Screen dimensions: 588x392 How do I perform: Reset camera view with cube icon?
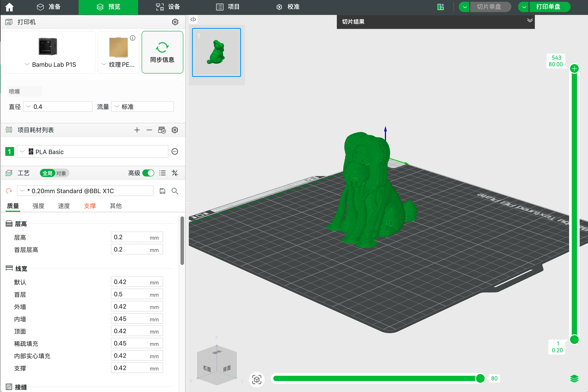pos(257,379)
